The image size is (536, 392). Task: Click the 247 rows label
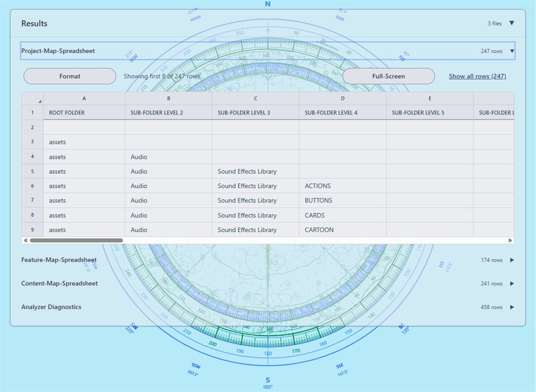492,51
